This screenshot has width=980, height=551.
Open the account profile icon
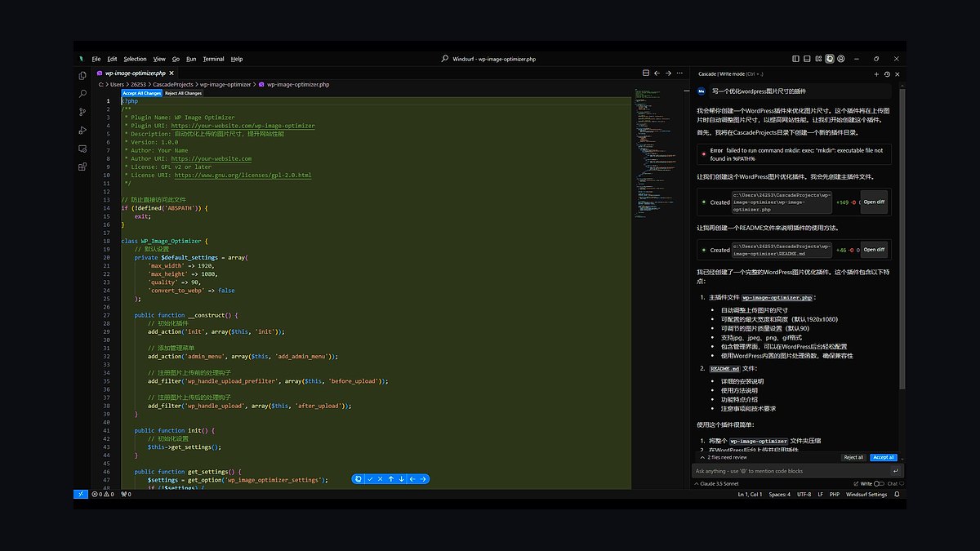tap(841, 59)
